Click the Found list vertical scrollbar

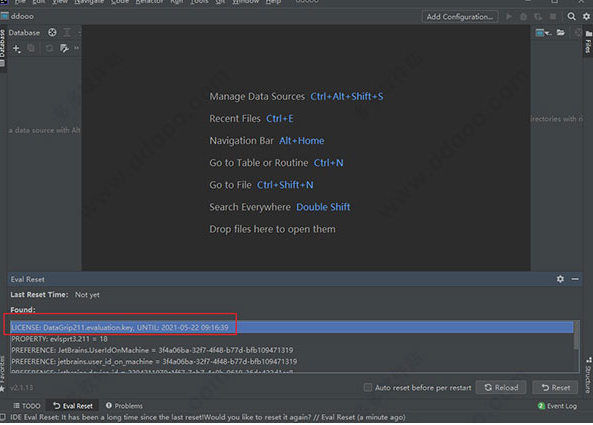[x=576, y=335]
